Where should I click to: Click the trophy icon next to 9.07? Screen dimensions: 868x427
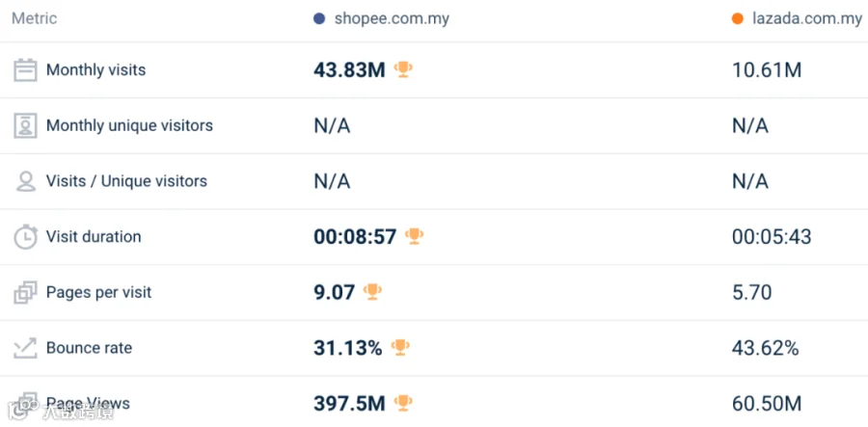(372, 291)
